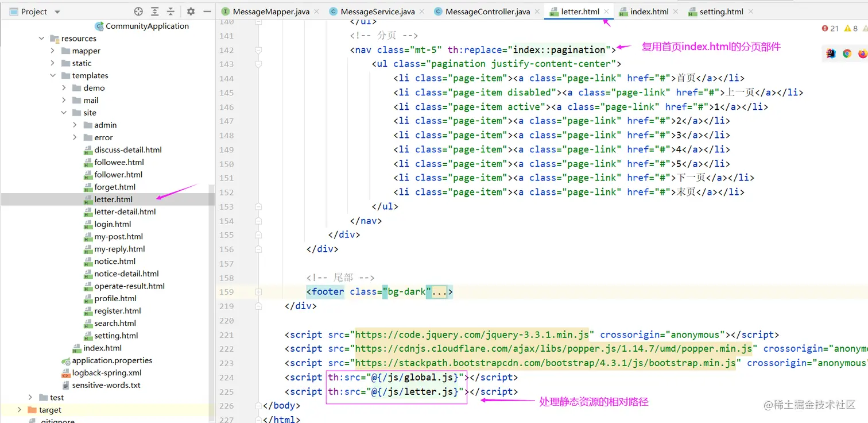This screenshot has height=423, width=868.
Task: Switch to setting.html editor tab
Action: [x=722, y=11]
